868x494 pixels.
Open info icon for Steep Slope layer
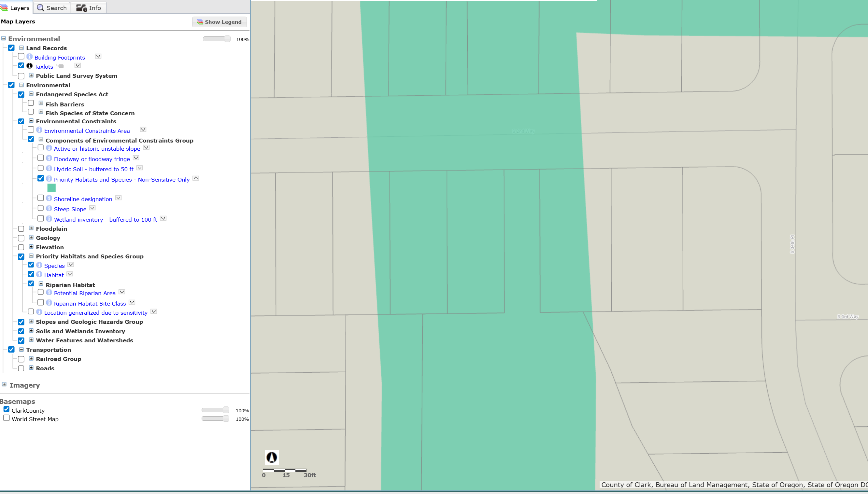click(49, 208)
